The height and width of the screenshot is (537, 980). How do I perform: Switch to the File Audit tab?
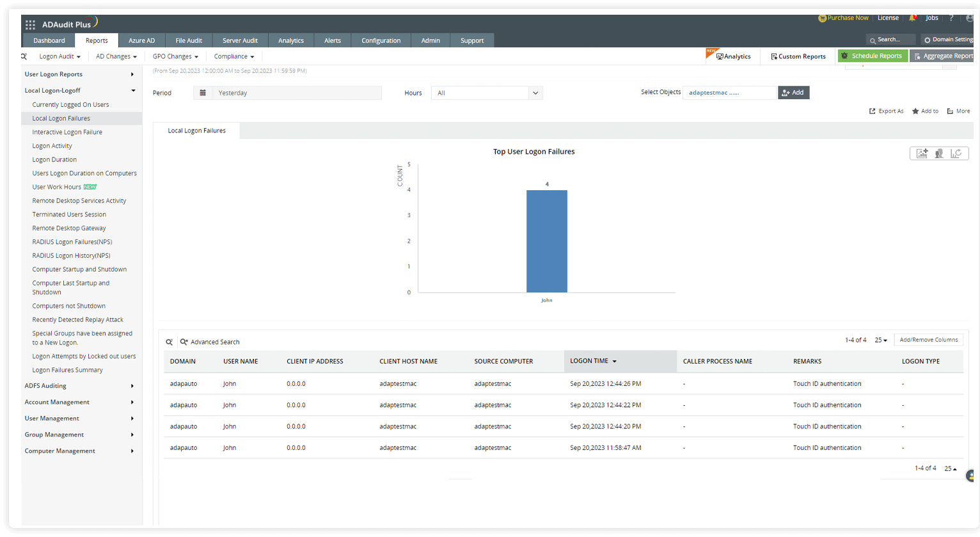point(189,40)
